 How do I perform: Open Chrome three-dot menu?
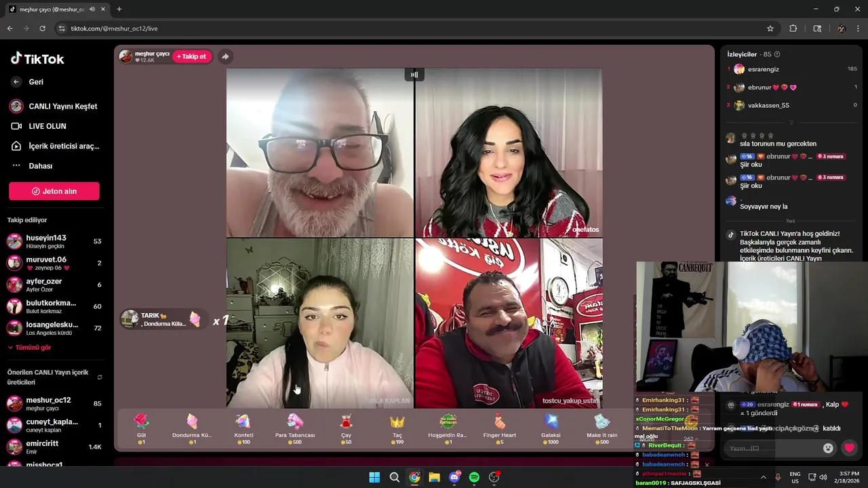point(859,28)
